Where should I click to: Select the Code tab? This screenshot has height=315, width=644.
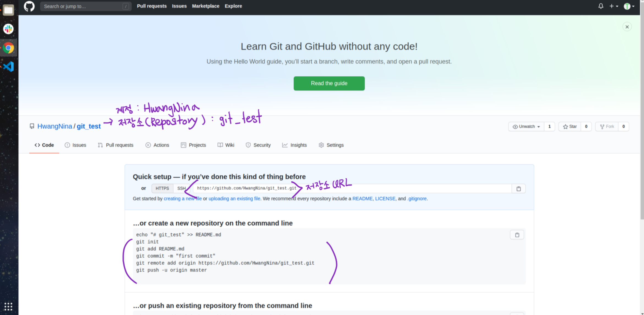coord(44,145)
